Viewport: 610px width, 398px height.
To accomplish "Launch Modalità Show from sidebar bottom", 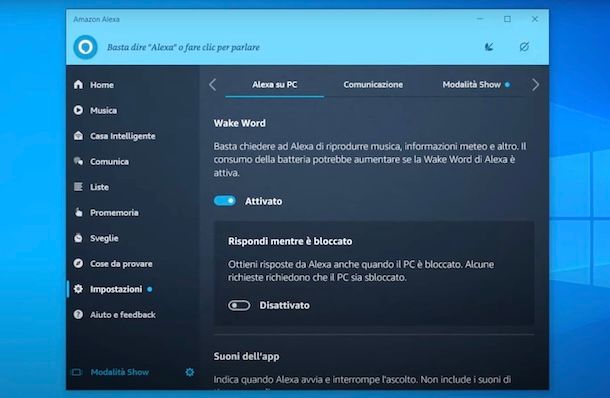I will point(120,372).
